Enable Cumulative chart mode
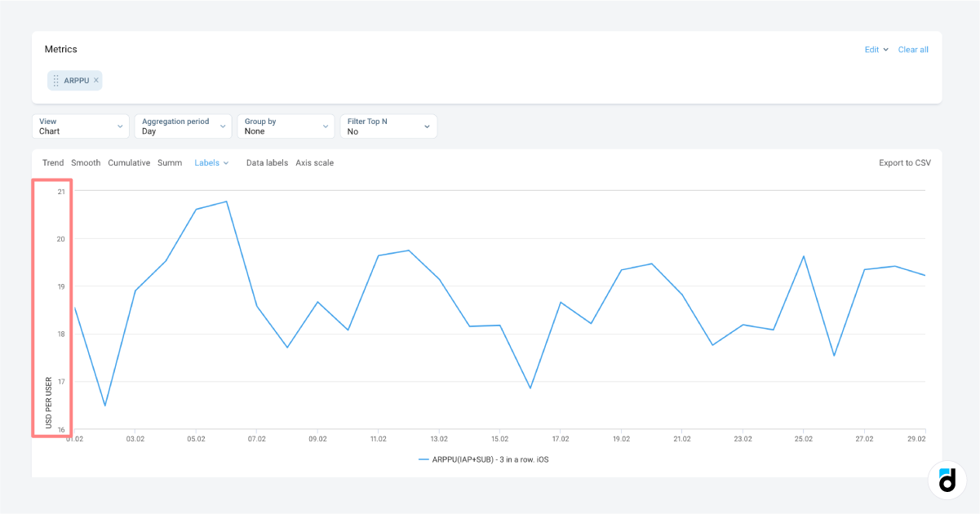Viewport: 980px width, 514px height. (x=129, y=162)
